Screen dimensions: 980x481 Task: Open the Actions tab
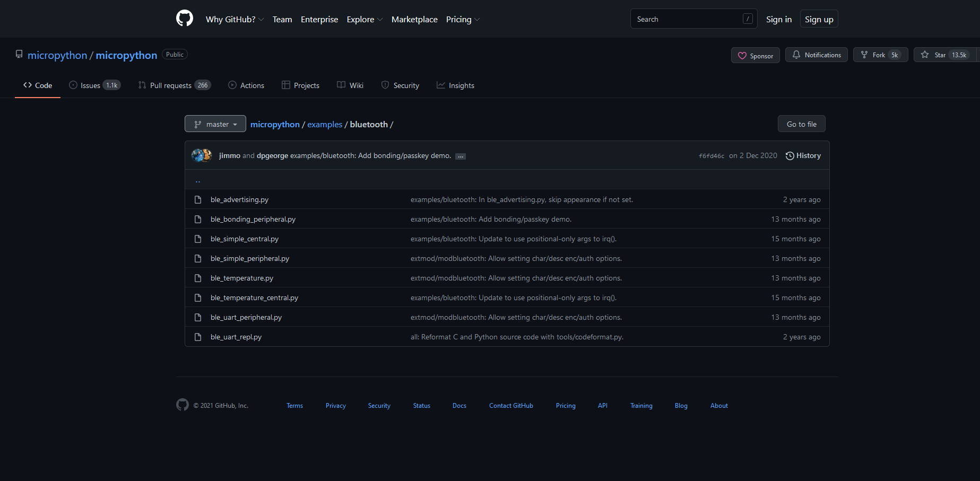[x=246, y=85]
